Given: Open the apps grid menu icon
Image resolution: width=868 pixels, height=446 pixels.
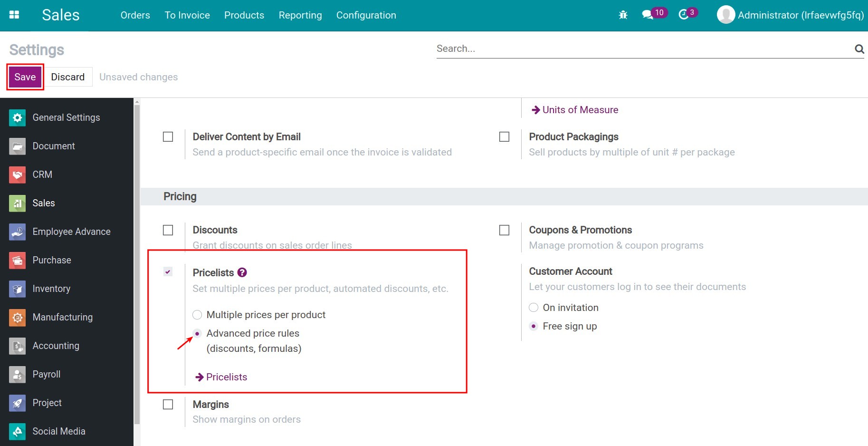Looking at the screenshot, I should click(x=14, y=15).
